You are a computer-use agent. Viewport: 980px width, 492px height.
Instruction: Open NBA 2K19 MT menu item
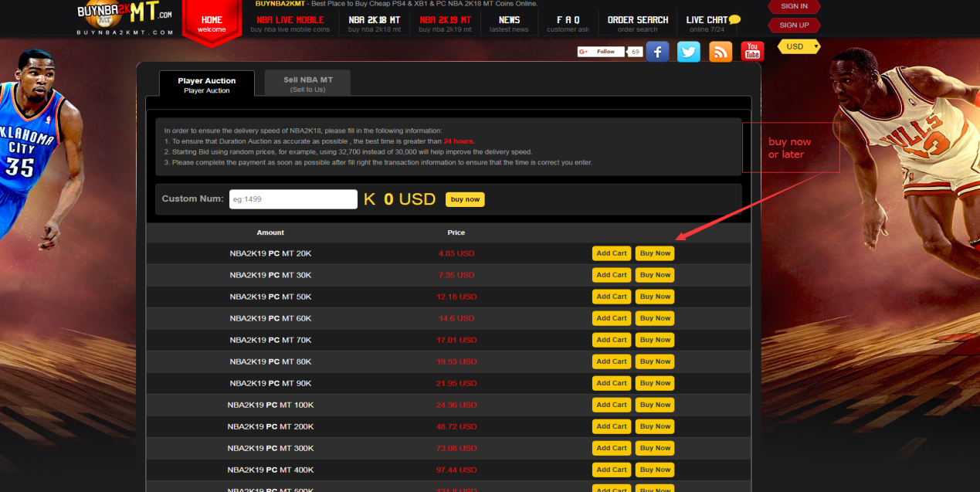point(446,24)
